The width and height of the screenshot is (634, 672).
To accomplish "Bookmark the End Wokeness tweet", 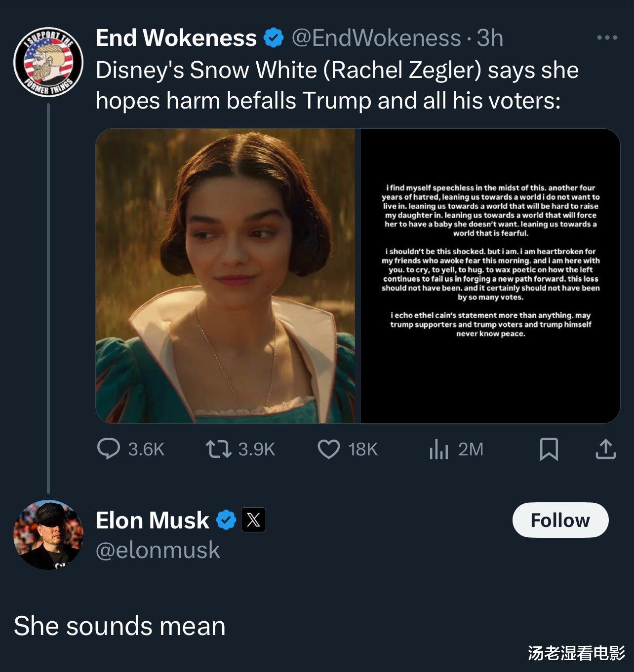I will (x=549, y=449).
